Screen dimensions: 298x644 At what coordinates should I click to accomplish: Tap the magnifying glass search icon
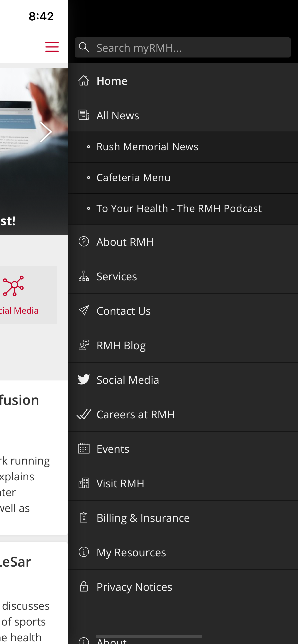[x=84, y=47]
